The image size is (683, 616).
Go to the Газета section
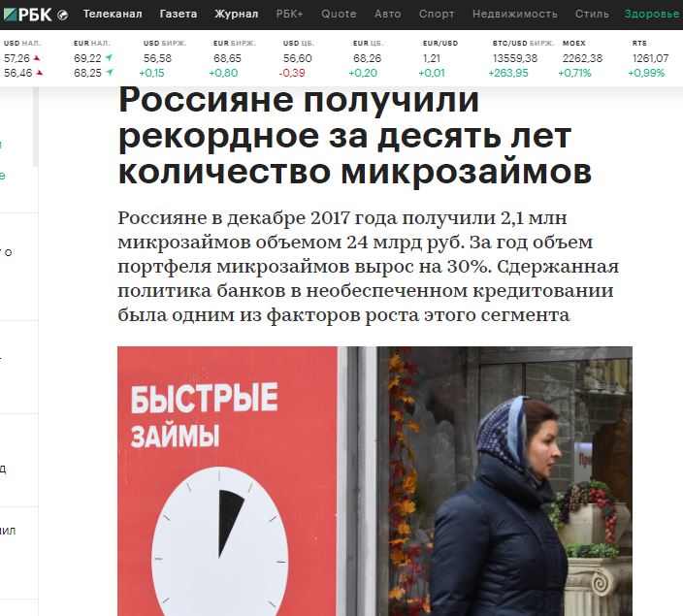click(179, 14)
